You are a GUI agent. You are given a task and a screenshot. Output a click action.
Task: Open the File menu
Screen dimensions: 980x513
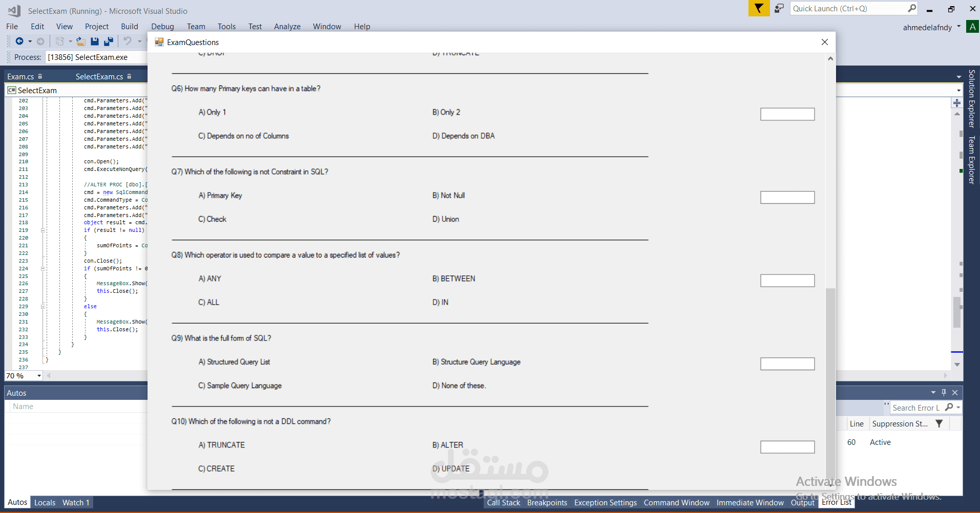pos(12,26)
